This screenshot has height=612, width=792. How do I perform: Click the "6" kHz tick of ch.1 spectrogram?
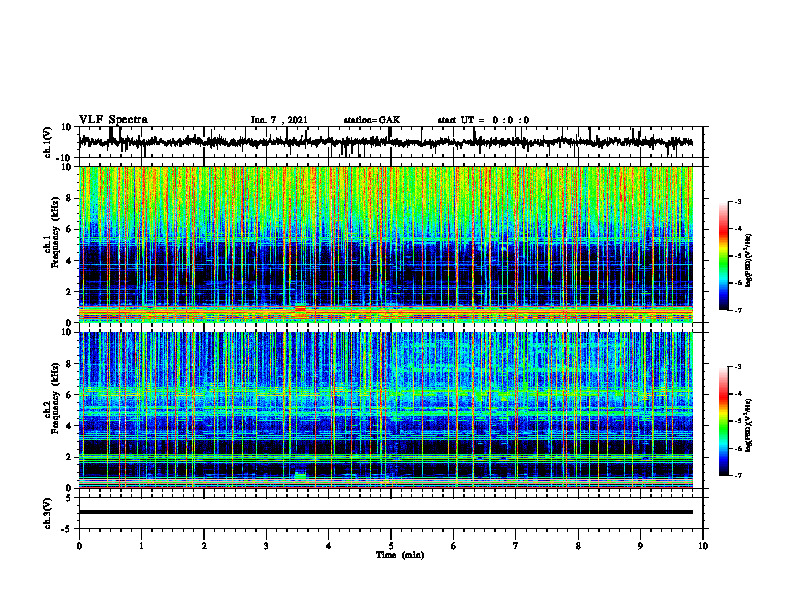pyautogui.click(x=69, y=229)
